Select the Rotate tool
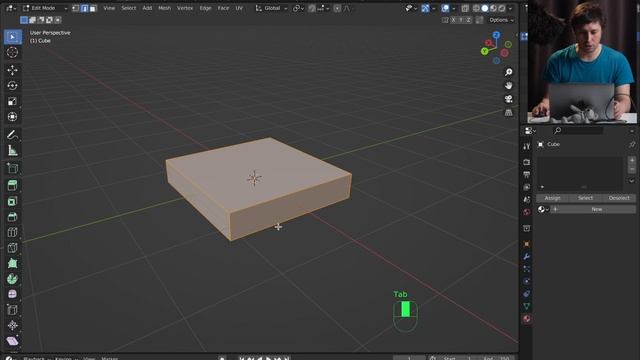The height and width of the screenshot is (360, 640). click(x=13, y=86)
